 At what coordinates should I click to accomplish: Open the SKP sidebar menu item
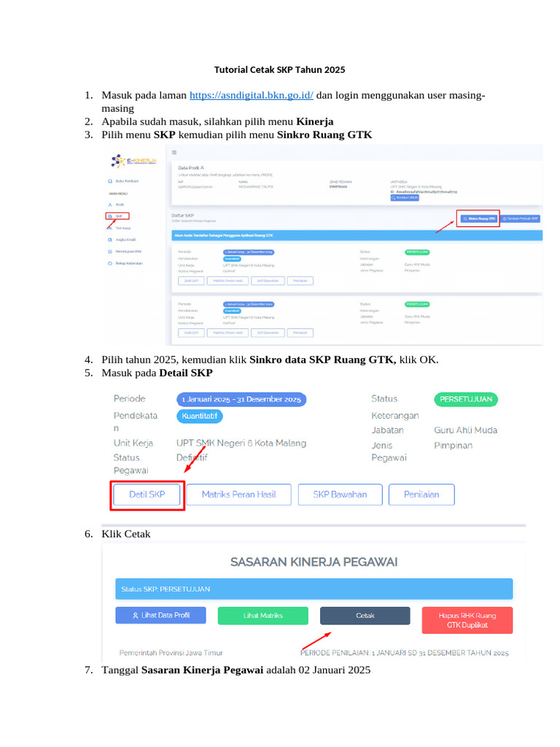click(117, 216)
